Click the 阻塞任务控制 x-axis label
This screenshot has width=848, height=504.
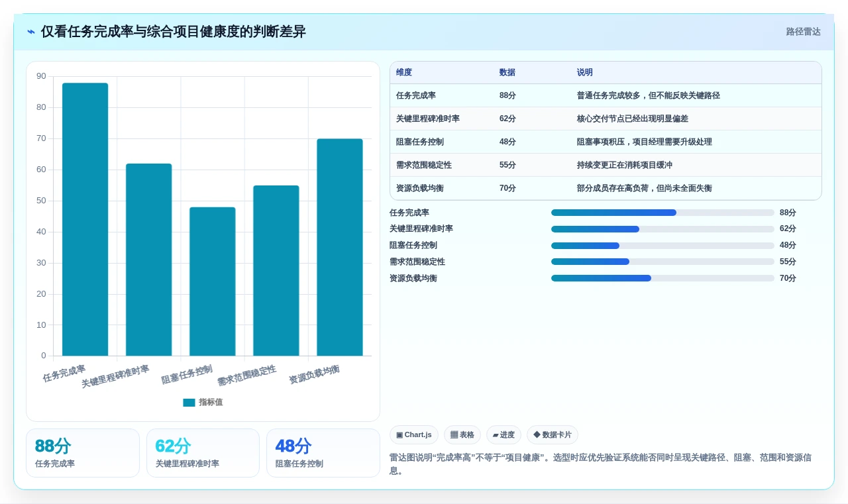pyautogui.click(x=187, y=375)
